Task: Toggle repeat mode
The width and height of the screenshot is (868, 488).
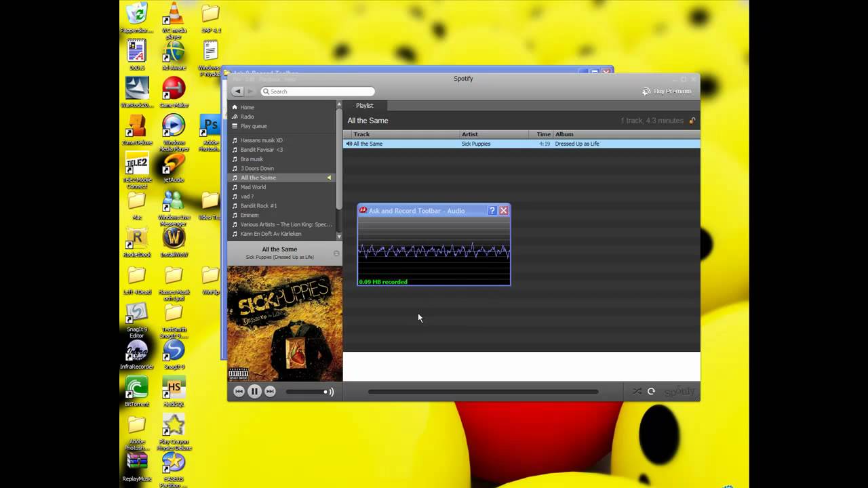Action: pos(651,391)
